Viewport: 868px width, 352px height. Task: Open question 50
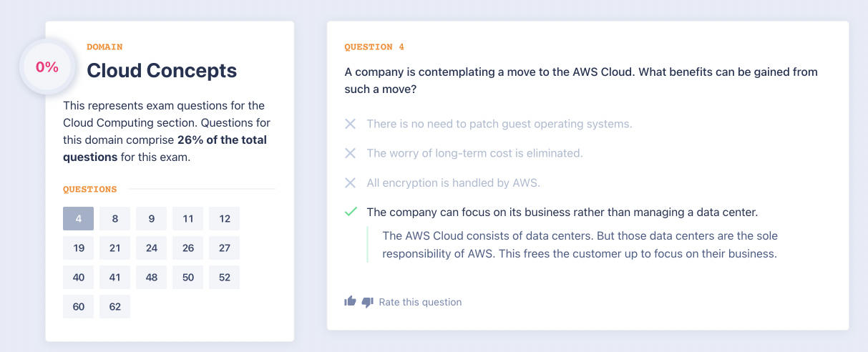(x=187, y=277)
